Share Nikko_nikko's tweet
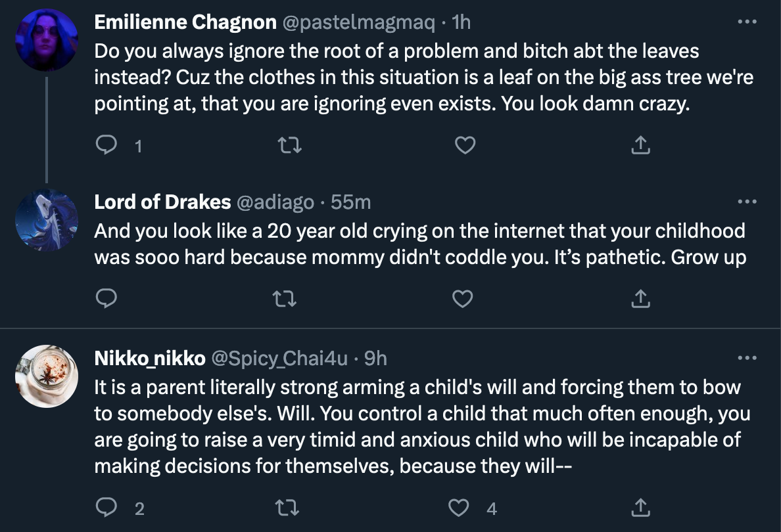Image resolution: width=781 pixels, height=532 pixels. coord(640,508)
